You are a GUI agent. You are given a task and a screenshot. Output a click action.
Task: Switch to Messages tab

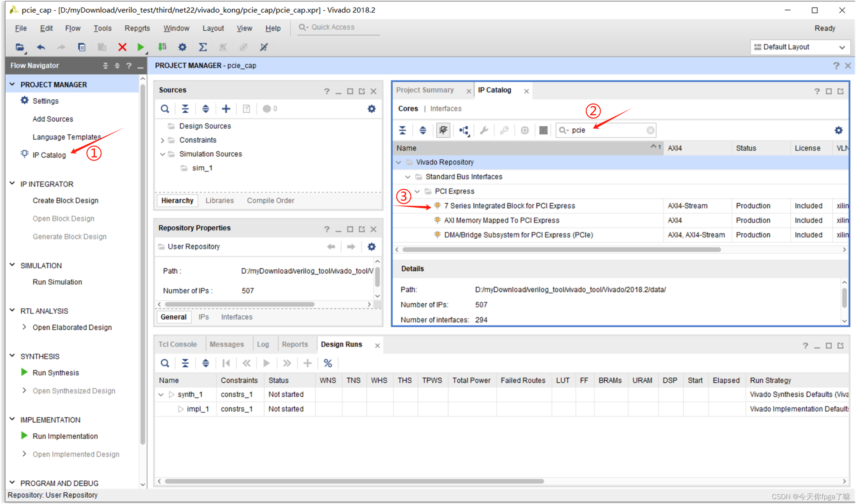pyautogui.click(x=226, y=344)
